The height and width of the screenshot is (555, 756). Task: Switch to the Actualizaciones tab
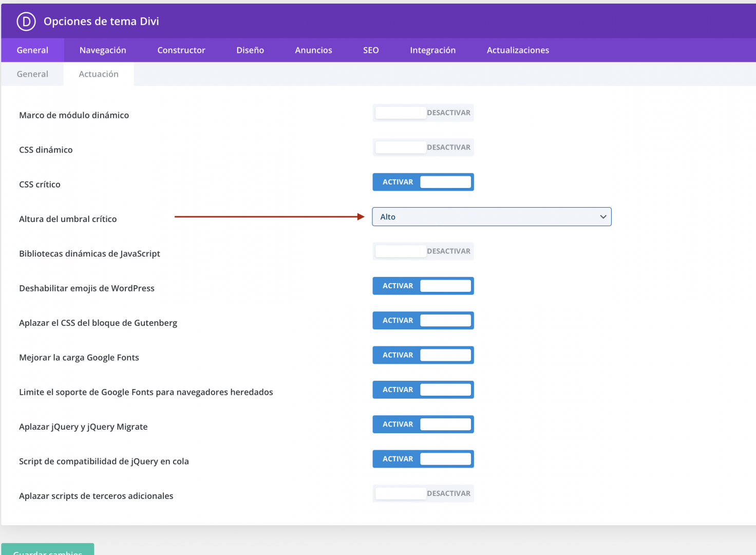click(x=518, y=50)
